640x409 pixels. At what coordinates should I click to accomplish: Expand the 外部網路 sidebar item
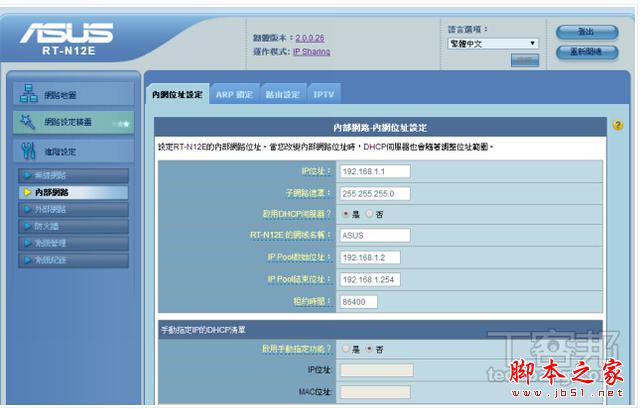tap(73, 209)
